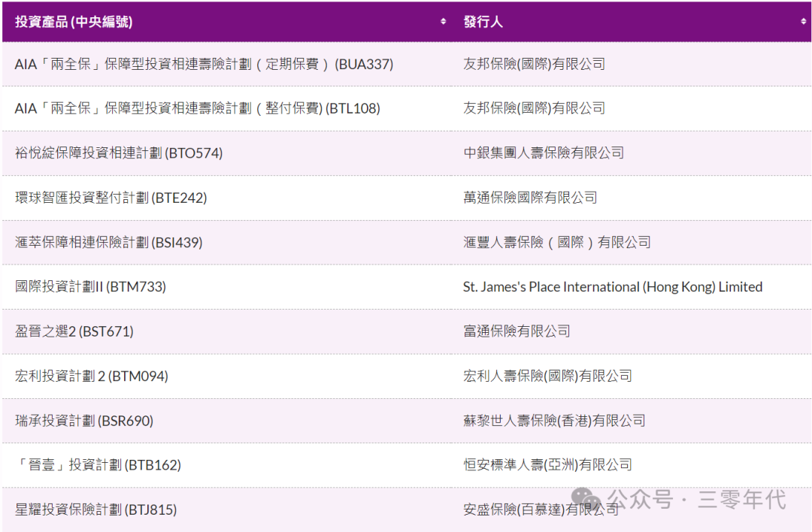Select 星耀投資保險計劃 (BTJ815)

[95, 509]
